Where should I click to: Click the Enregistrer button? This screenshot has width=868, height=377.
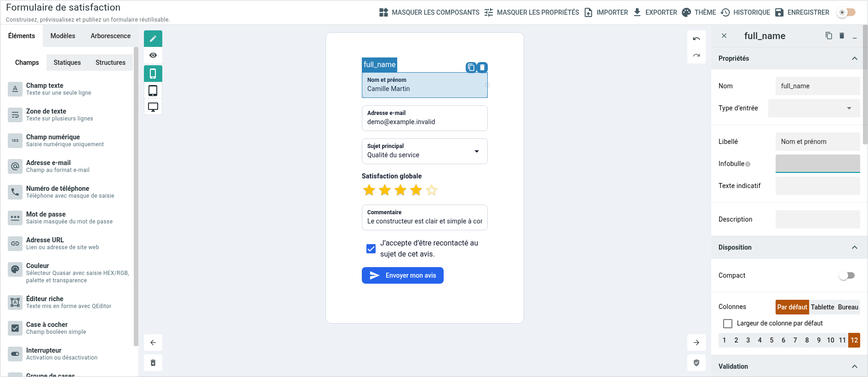tap(802, 12)
